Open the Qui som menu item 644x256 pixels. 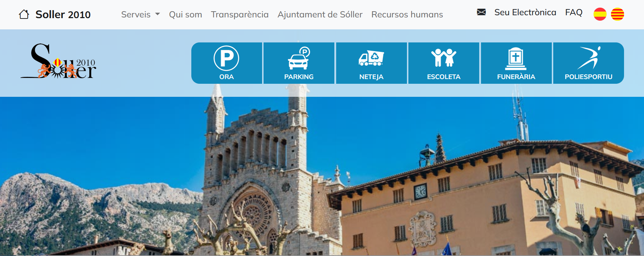pyautogui.click(x=186, y=15)
